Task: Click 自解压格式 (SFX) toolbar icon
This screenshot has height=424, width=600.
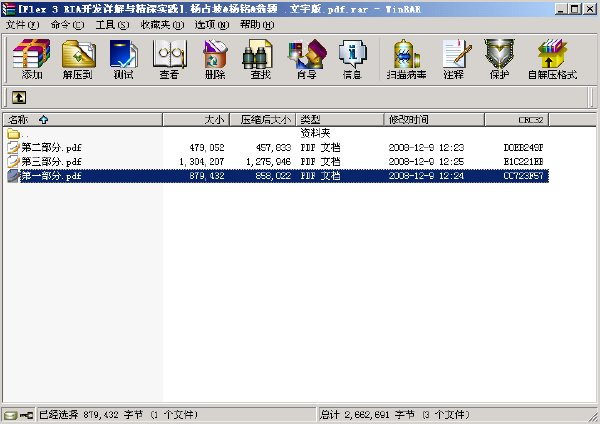Action: [553, 59]
